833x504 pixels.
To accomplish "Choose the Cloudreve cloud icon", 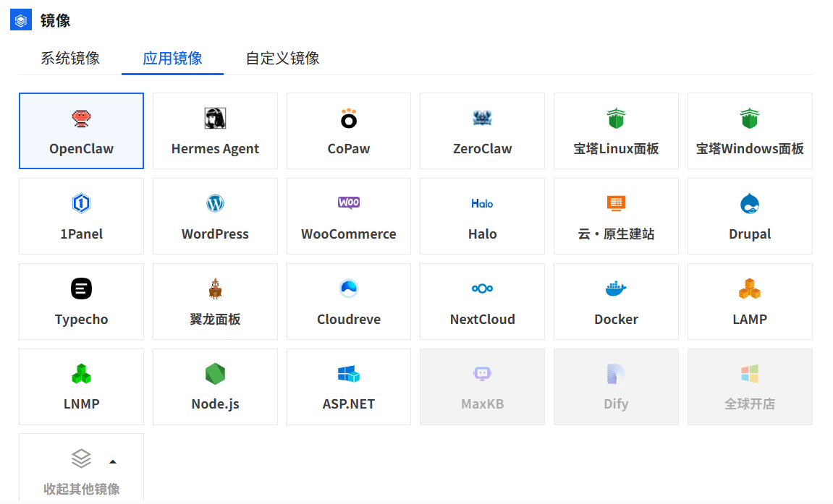I will coord(349,289).
